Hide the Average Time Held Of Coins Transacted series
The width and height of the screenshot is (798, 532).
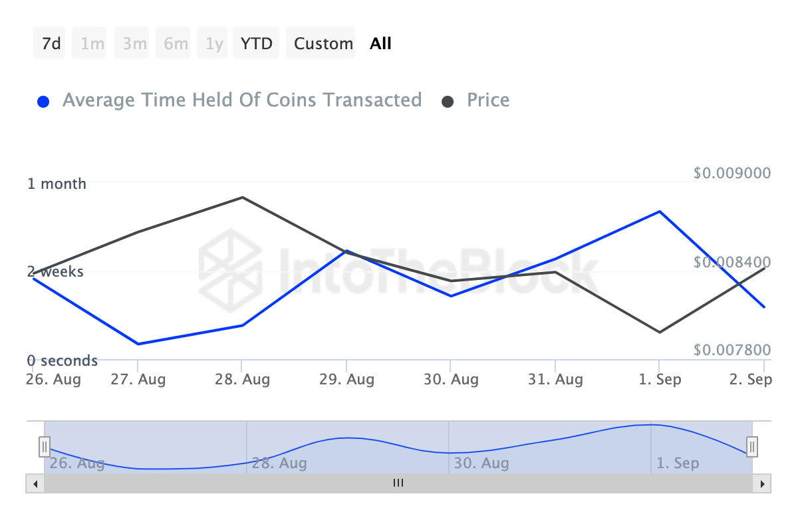click(x=241, y=100)
